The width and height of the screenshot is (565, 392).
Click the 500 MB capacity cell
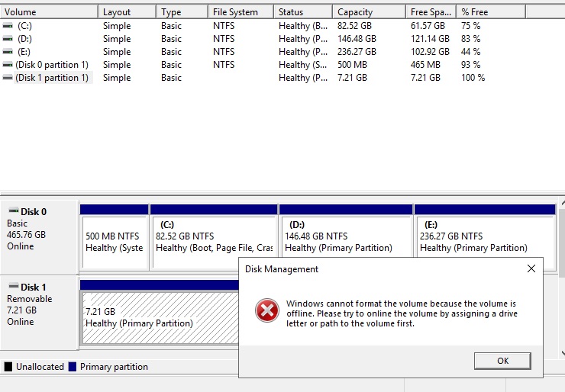point(352,65)
